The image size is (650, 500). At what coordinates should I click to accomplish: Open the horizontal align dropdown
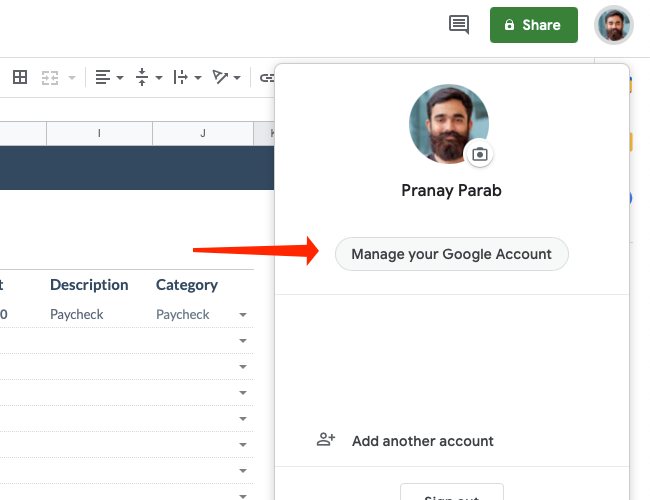point(109,77)
